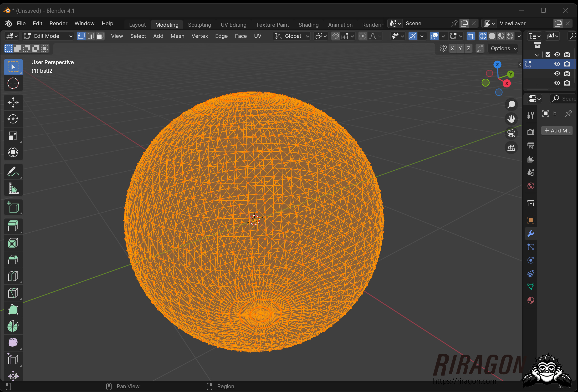This screenshot has height=392, width=578.
Task: Click the Z axis gizmo ball
Action: pos(497,65)
